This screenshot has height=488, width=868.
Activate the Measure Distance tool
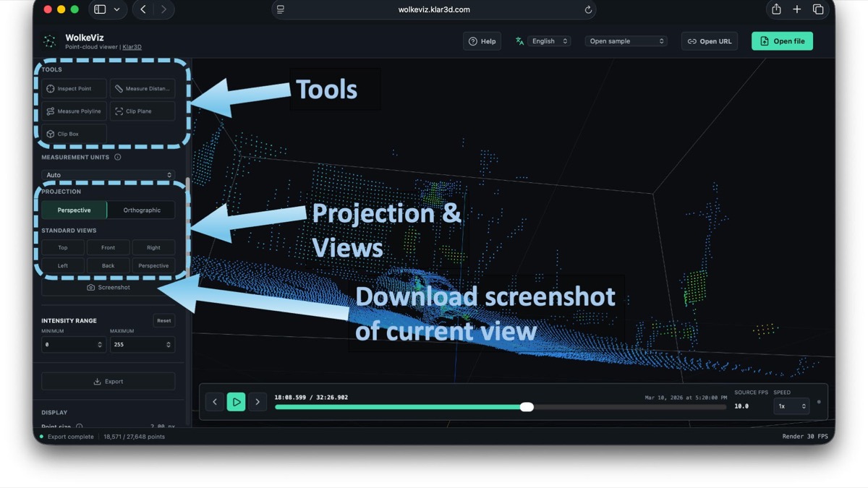[x=142, y=88]
